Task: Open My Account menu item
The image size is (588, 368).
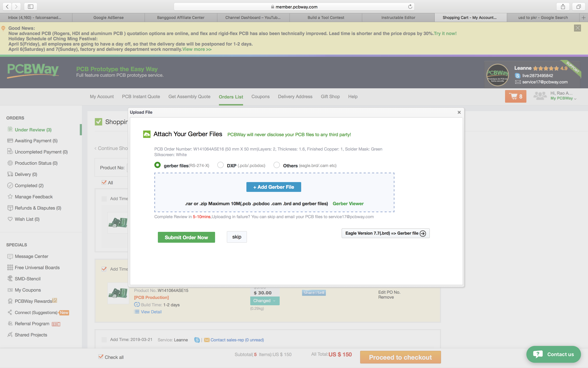Action: [102, 97]
